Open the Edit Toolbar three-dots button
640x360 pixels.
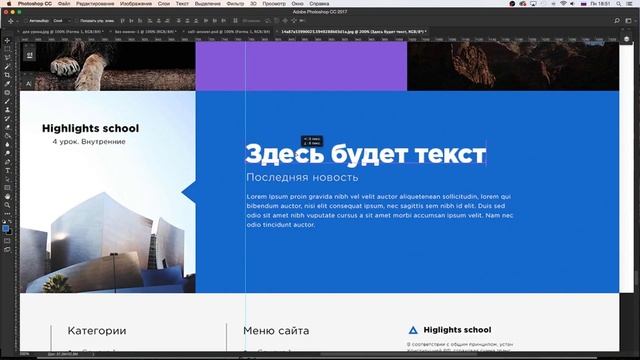(x=7, y=213)
